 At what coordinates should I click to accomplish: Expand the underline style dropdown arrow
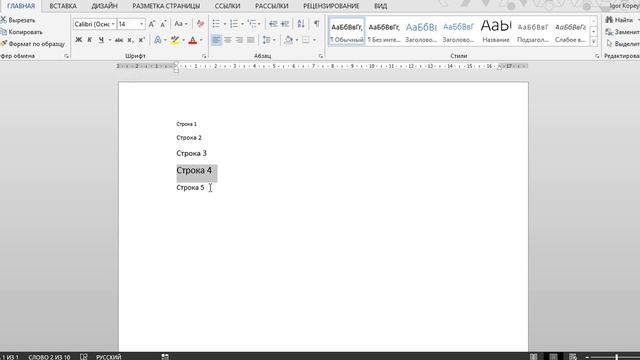[x=109, y=40]
